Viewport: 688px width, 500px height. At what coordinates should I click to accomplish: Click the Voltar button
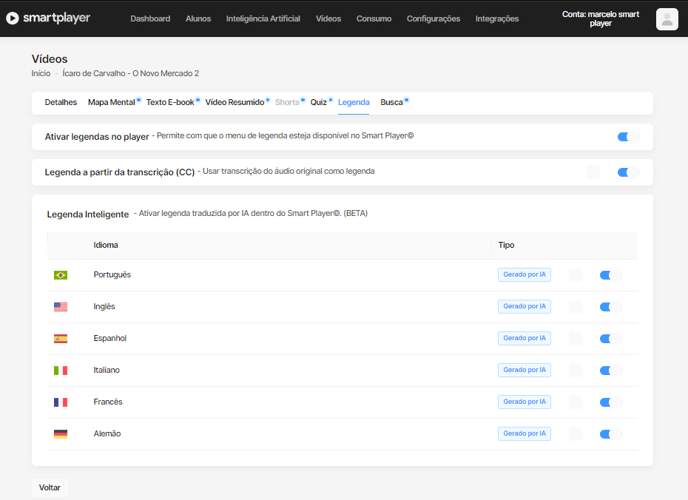50,488
